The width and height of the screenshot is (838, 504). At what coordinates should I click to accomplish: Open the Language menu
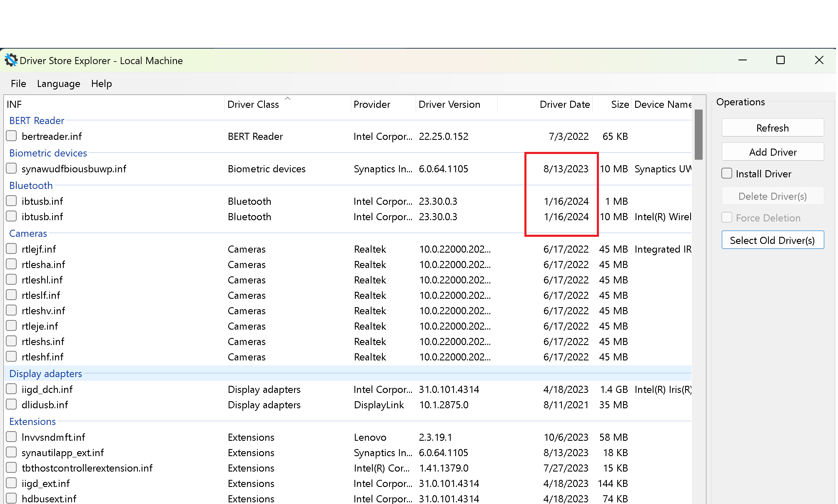(x=58, y=84)
